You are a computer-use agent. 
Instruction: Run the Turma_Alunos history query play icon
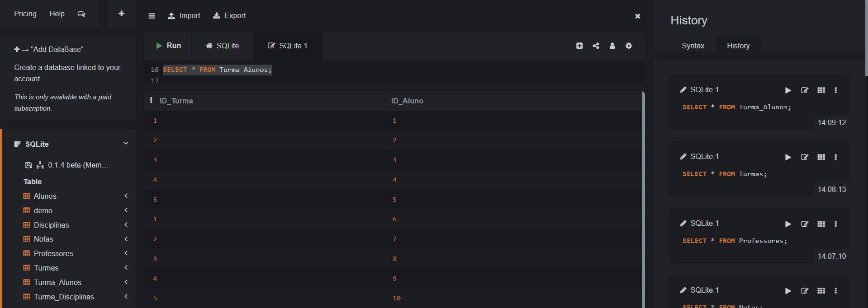point(788,90)
